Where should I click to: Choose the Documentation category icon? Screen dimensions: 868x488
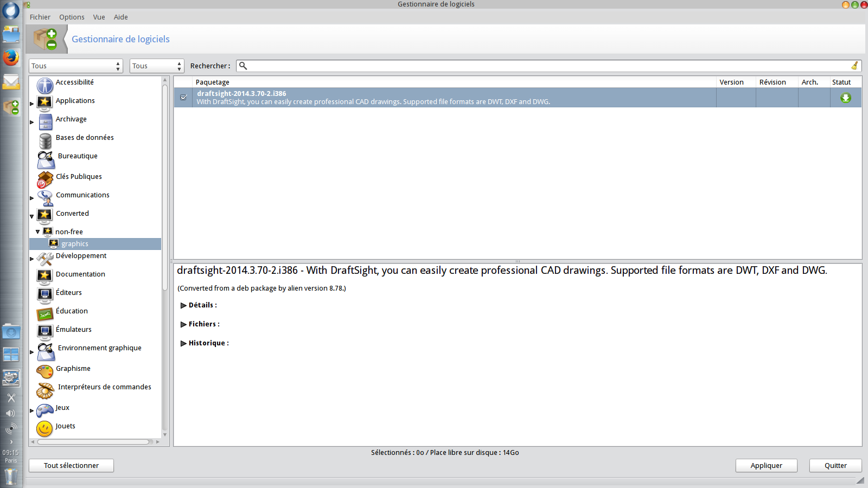click(44, 277)
